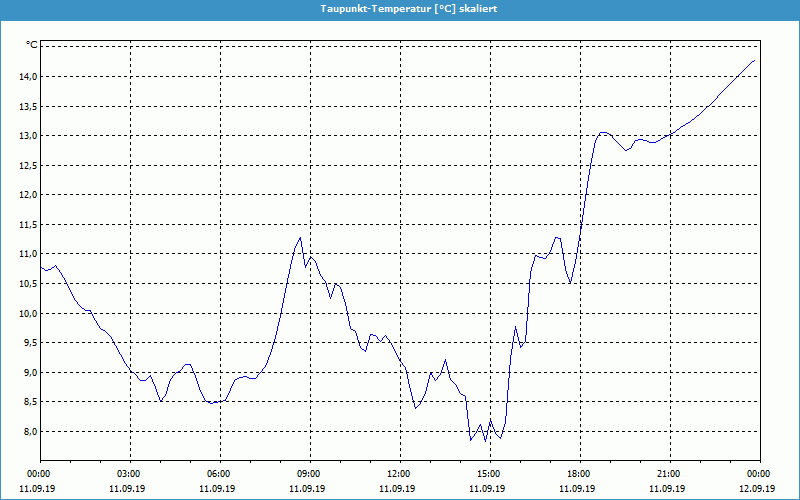Viewport: 800px width, 500px height.
Task: Click the 09:00 time axis label
Action: click(309, 474)
